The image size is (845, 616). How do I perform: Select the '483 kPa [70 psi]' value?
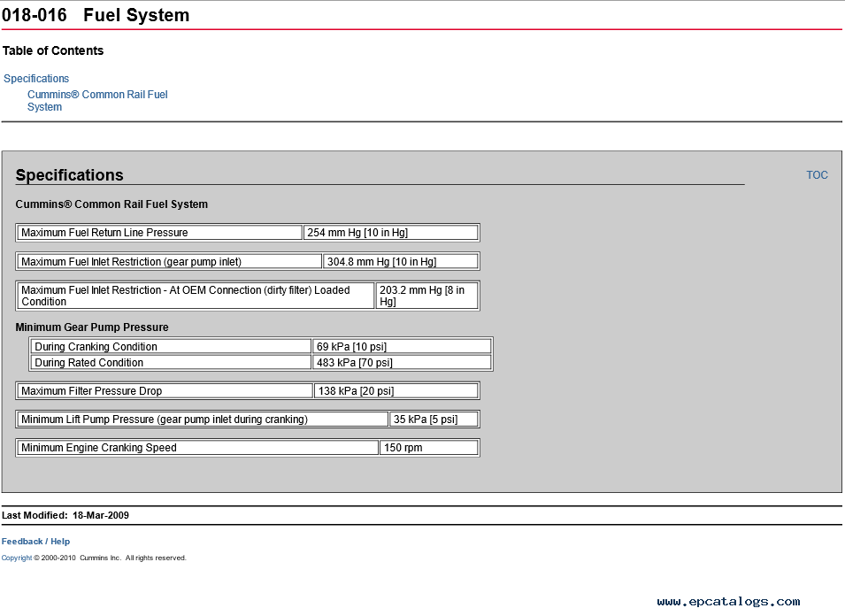(x=402, y=363)
